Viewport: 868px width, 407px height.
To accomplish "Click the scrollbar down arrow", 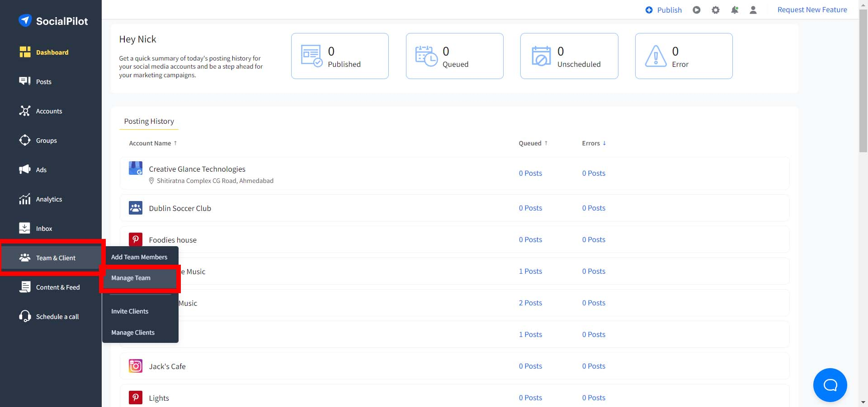I will 863,402.
